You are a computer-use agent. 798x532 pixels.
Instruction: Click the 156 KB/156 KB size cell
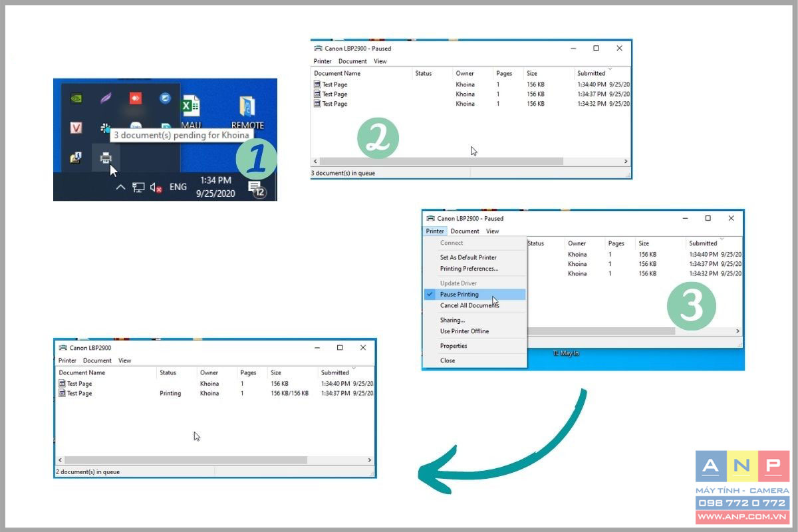click(x=289, y=393)
